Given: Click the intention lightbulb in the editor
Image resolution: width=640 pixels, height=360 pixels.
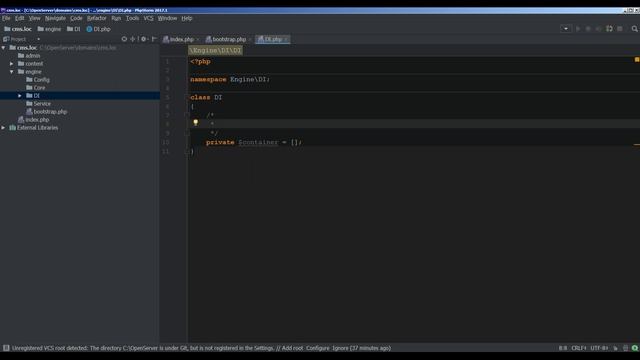Looking at the screenshot, I should pyautogui.click(x=196, y=122).
